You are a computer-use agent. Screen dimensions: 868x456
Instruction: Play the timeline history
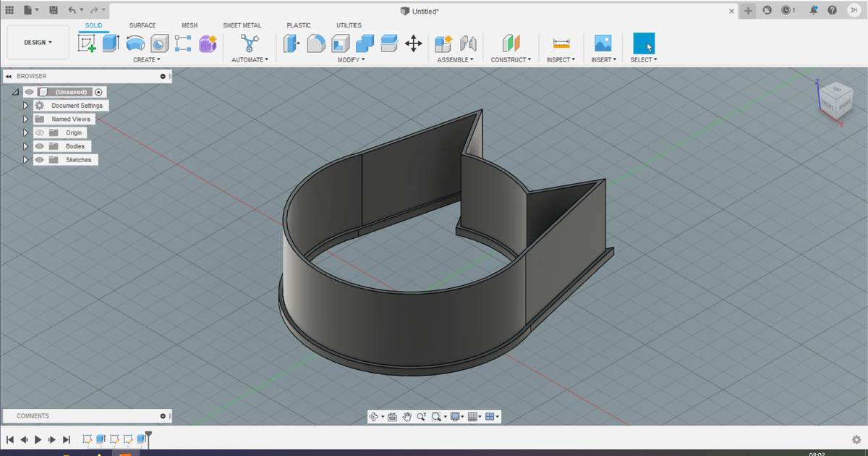click(x=38, y=439)
